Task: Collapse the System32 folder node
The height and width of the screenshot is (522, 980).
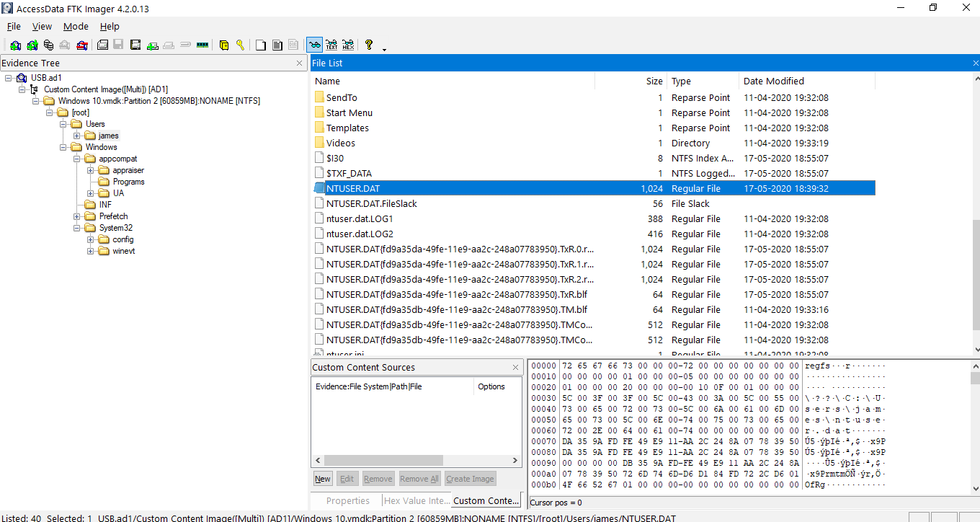Action: pos(77,228)
